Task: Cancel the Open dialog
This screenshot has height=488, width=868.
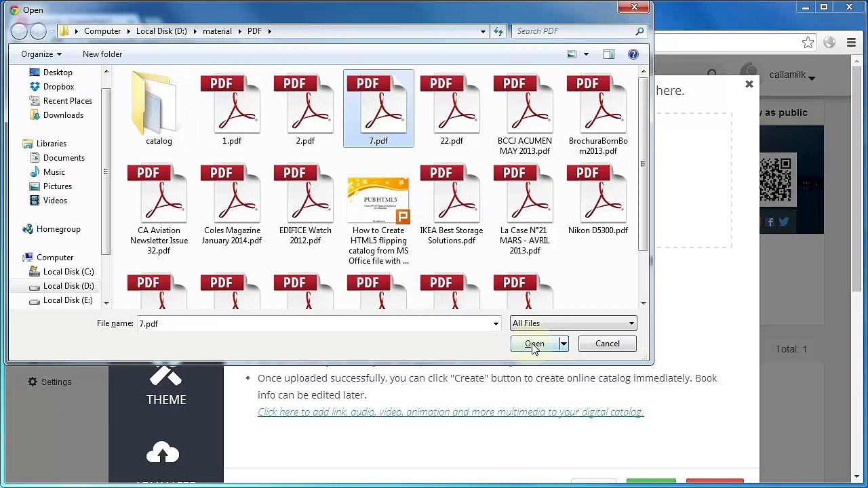Action: [x=608, y=344]
